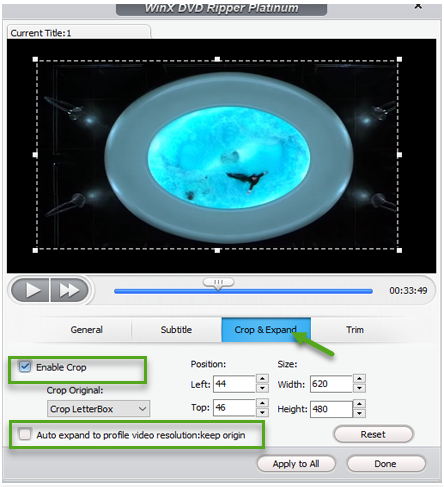Uncheck the Enable Crop checkbox
Image resolution: width=444 pixels, height=487 pixels.
pyautogui.click(x=25, y=367)
